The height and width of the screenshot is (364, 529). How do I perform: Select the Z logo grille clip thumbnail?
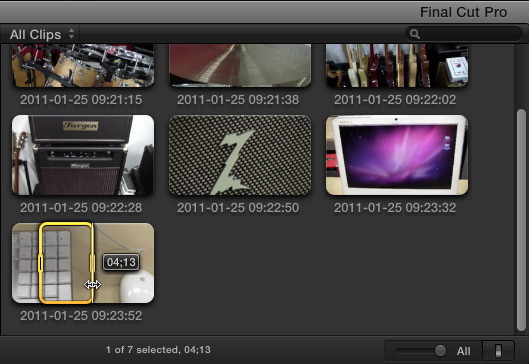[x=240, y=155]
